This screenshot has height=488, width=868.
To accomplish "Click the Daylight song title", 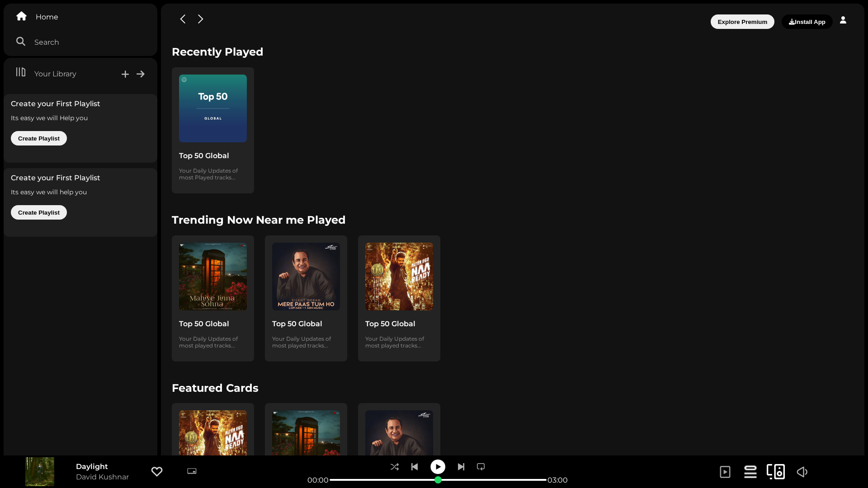I will pyautogui.click(x=92, y=466).
